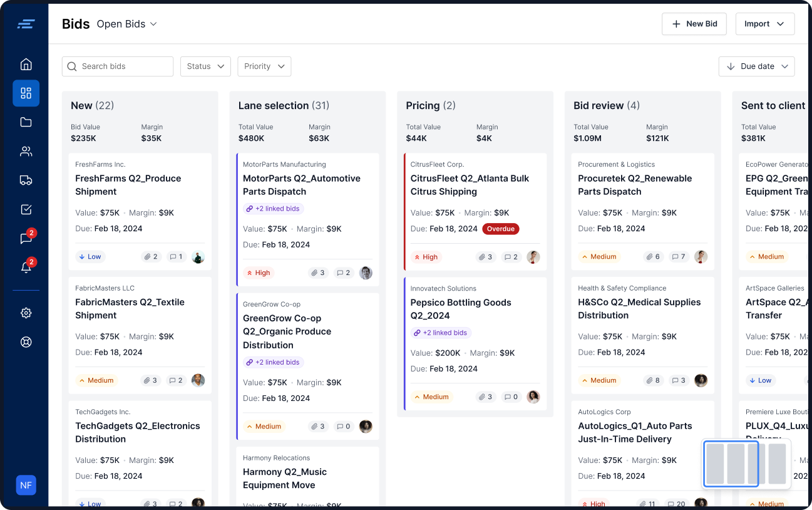
Task: Click the New Bid button
Action: point(694,24)
